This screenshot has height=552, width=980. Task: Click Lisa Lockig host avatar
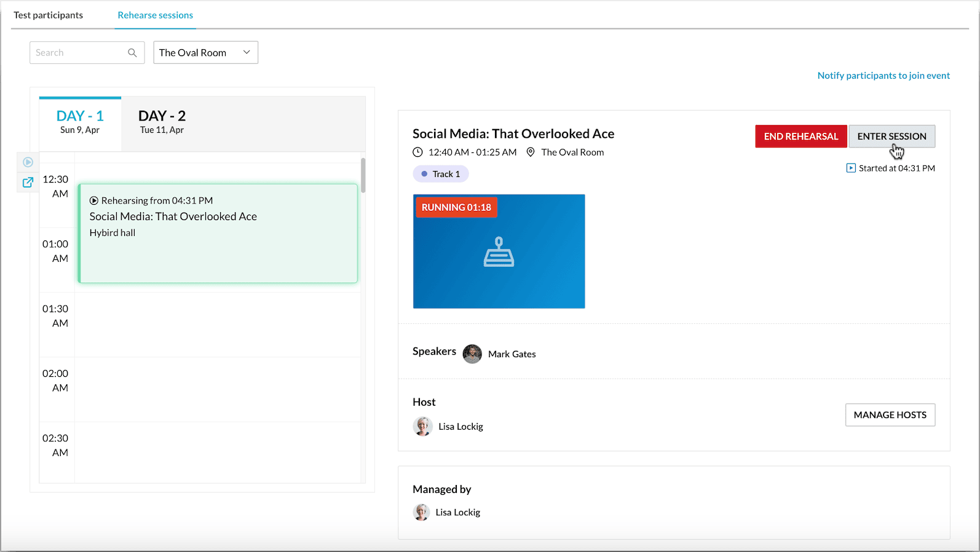pos(423,427)
